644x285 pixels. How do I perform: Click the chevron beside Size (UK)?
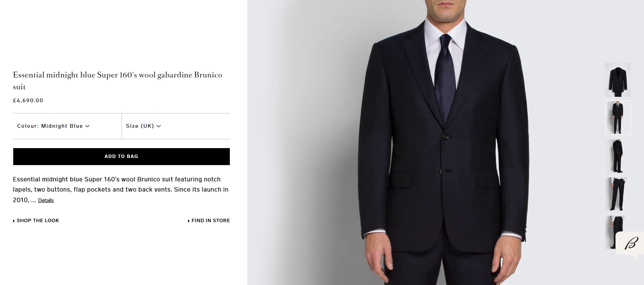[159, 126]
